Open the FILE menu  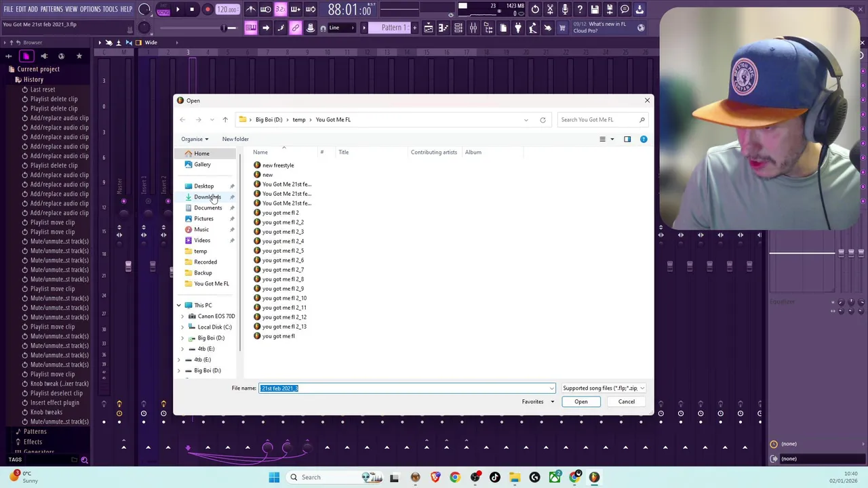point(8,9)
